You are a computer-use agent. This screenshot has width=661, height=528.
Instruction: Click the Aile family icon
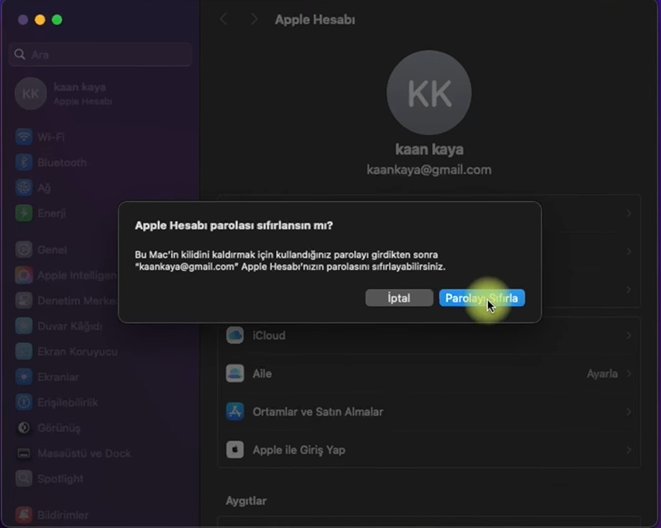point(235,373)
